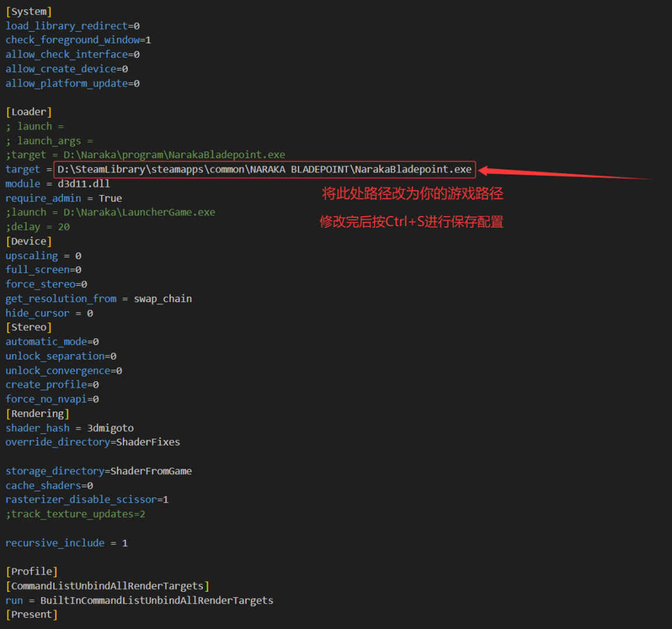Click the [Profile] section header
This screenshot has height=629, width=672.
tap(31, 571)
